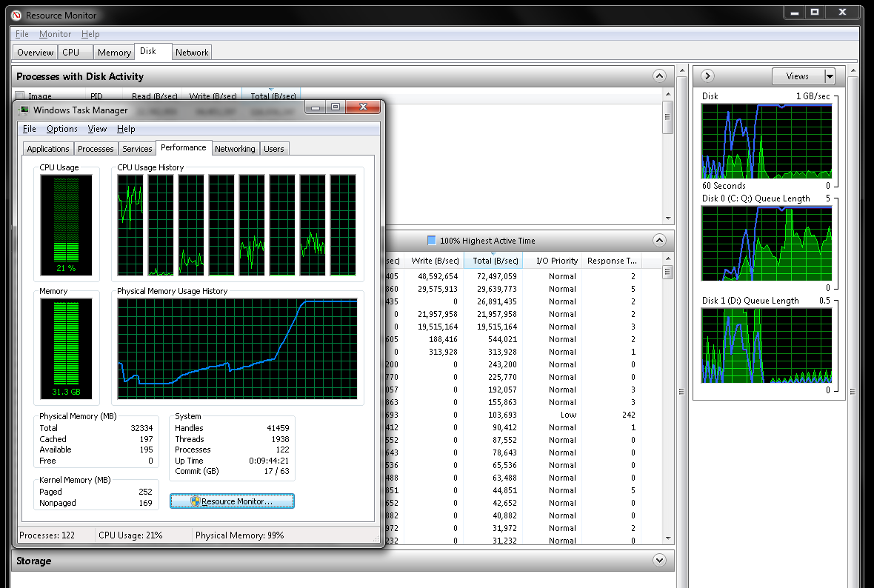
Task: Hide the graph pane with arrow button
Action: [707, 76]
